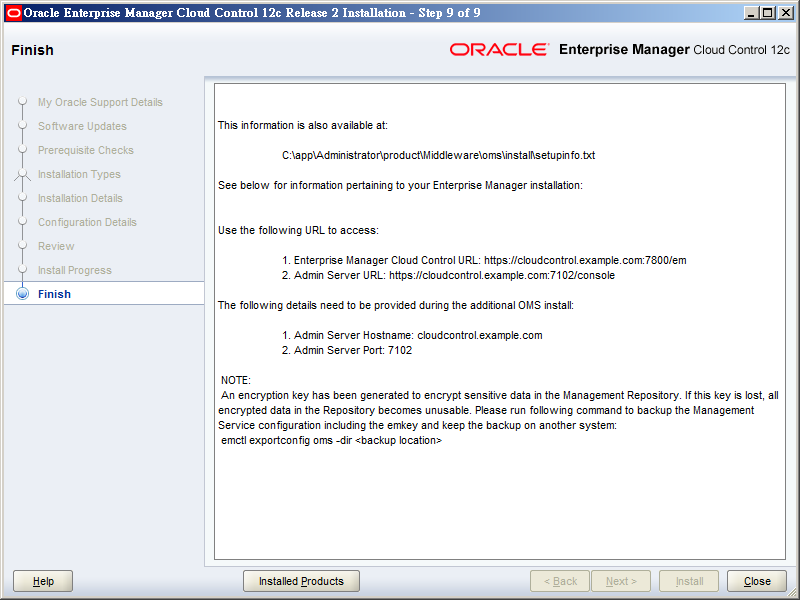This screenshot has height=600, width=800.
Task: Click the Oracle icon in title bar
Action: click(13, 13)
